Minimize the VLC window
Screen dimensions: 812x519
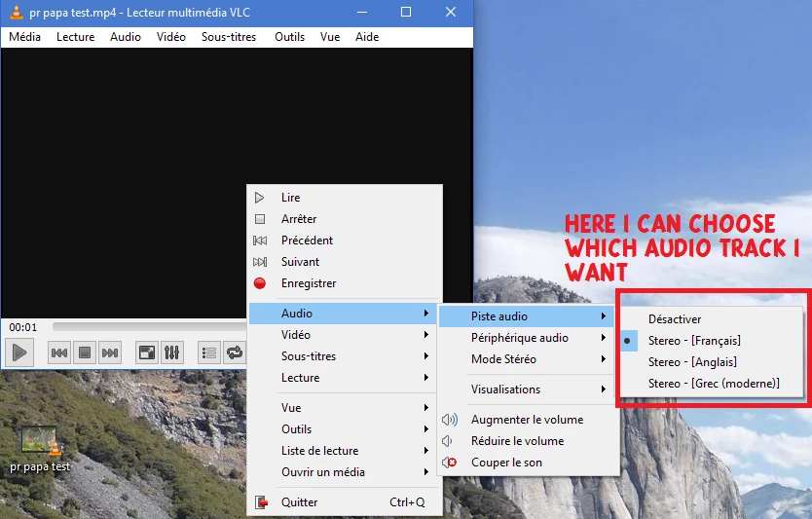pyautogui.click(x=362, y=12)
